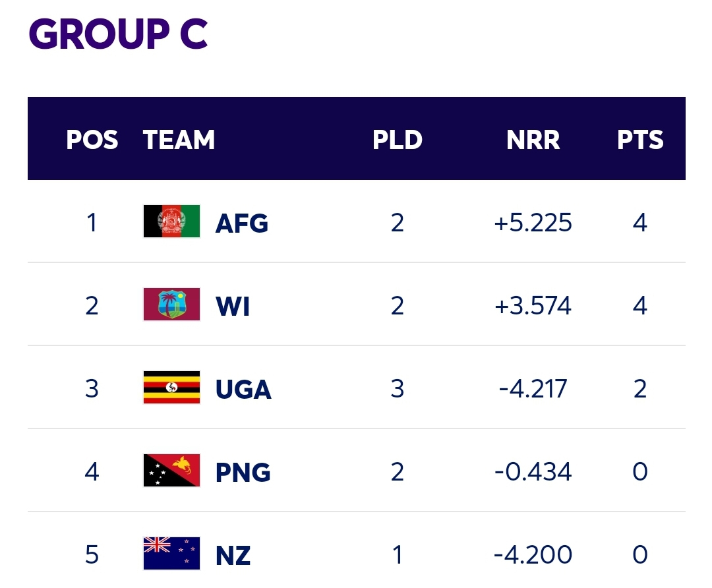Select the NZ team name
Screen dimensions: 712x588
[233, 555]
